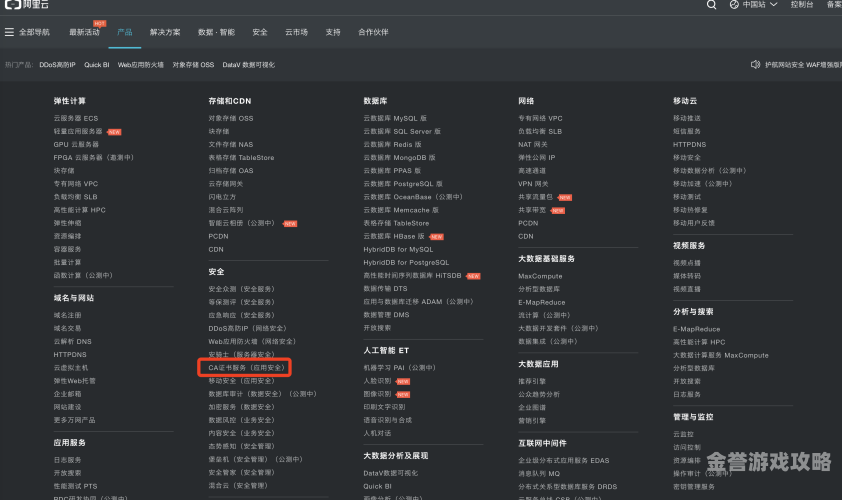Click hot product 对象存储 OSS link
The image size is (842, 500).
[x=193, y=65]
